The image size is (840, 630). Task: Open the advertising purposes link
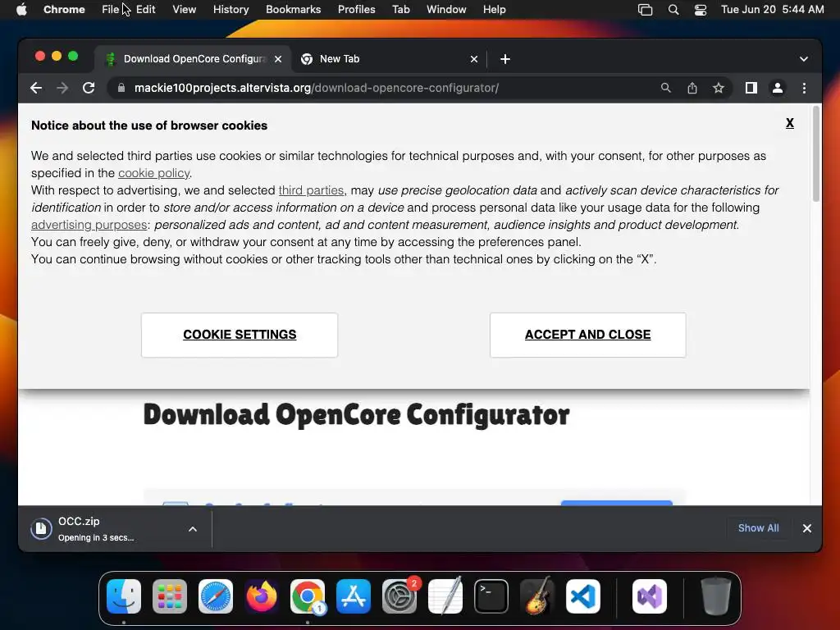point(89,225)
